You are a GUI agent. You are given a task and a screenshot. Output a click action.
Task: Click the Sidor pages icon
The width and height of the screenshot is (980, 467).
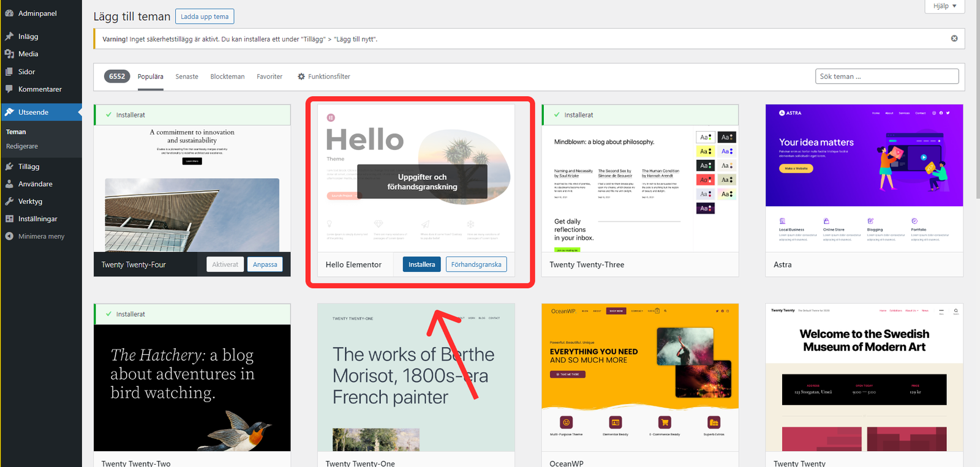pos(9,72)
